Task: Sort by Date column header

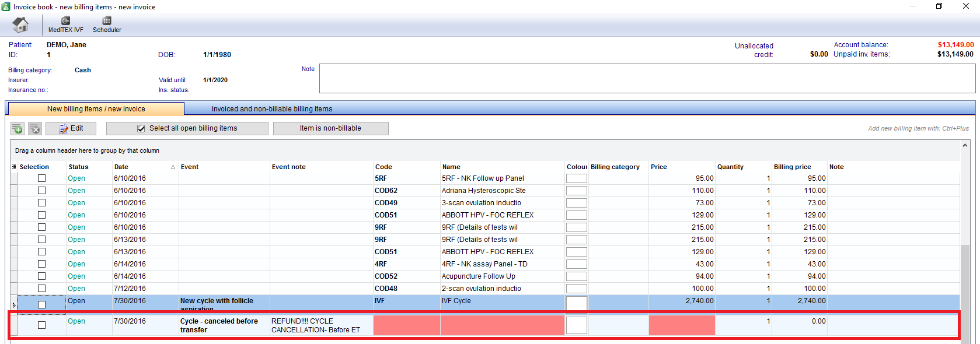Action: [145, 167]
